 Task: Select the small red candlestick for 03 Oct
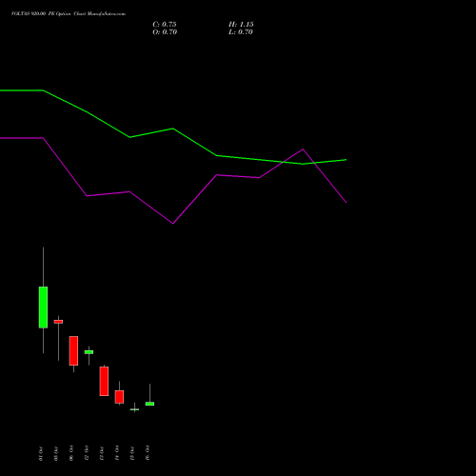point(58,322)
